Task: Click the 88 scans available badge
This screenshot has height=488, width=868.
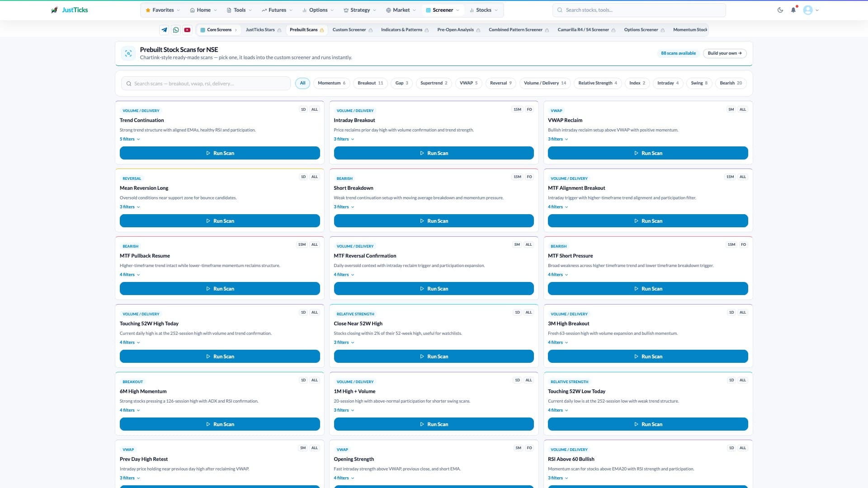Action: [x=678, y=53]
